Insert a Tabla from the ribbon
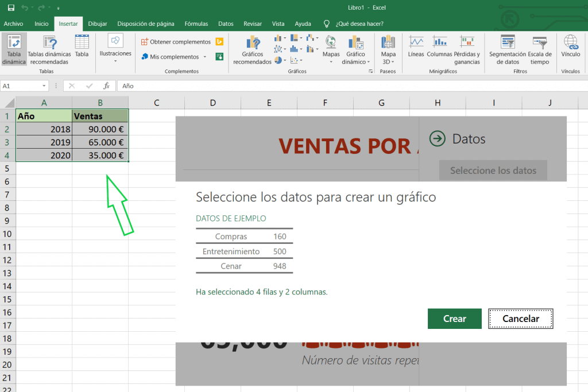This screenshot has height=392, width=588. pyautogui.click(x=82, y=46)
